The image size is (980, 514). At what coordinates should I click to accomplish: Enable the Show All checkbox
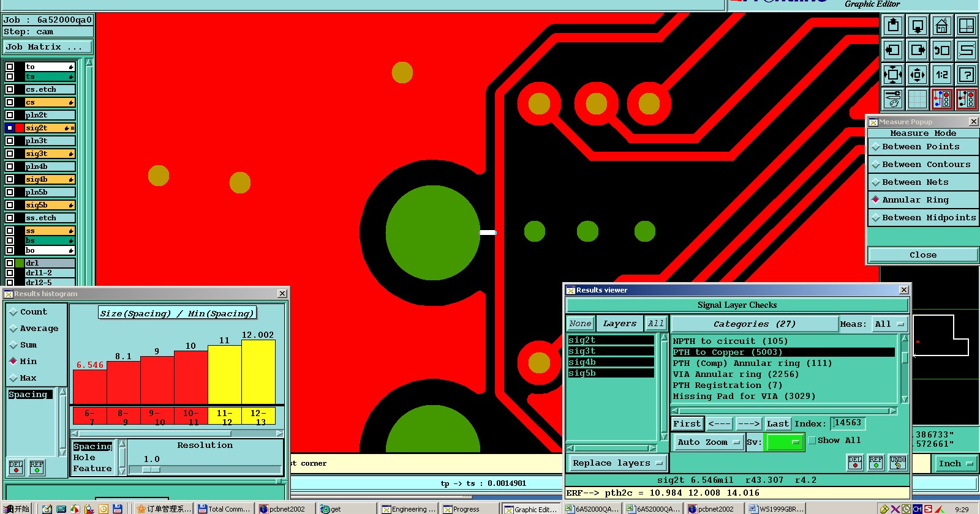pyautogui.click(x=812, y=441)
